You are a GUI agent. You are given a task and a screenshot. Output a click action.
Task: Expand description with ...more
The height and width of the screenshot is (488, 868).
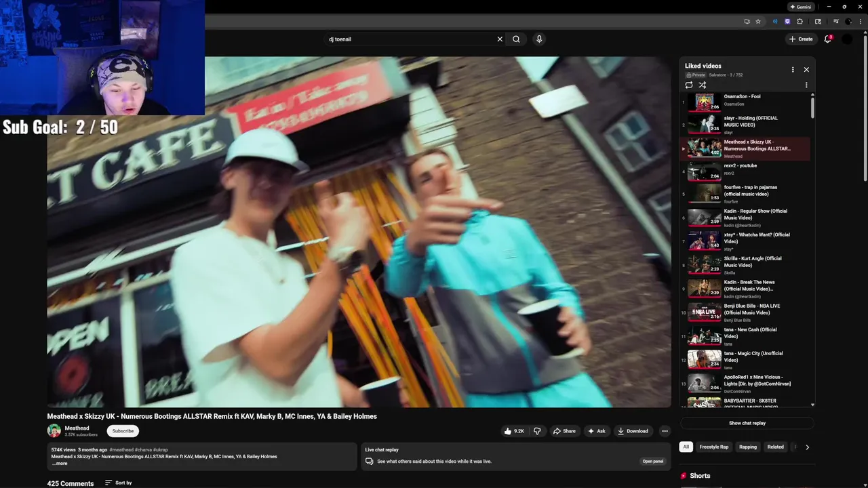tap(60, 464)
